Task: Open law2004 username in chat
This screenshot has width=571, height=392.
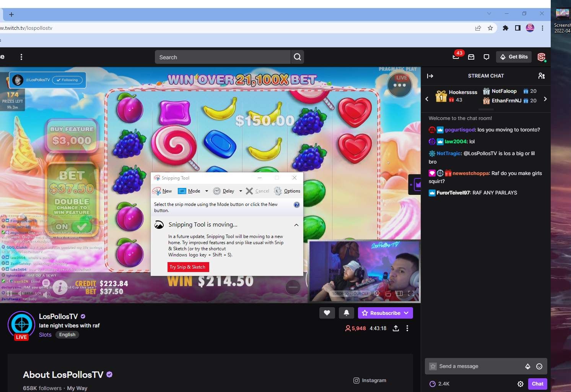Action: tap(455, 142)
